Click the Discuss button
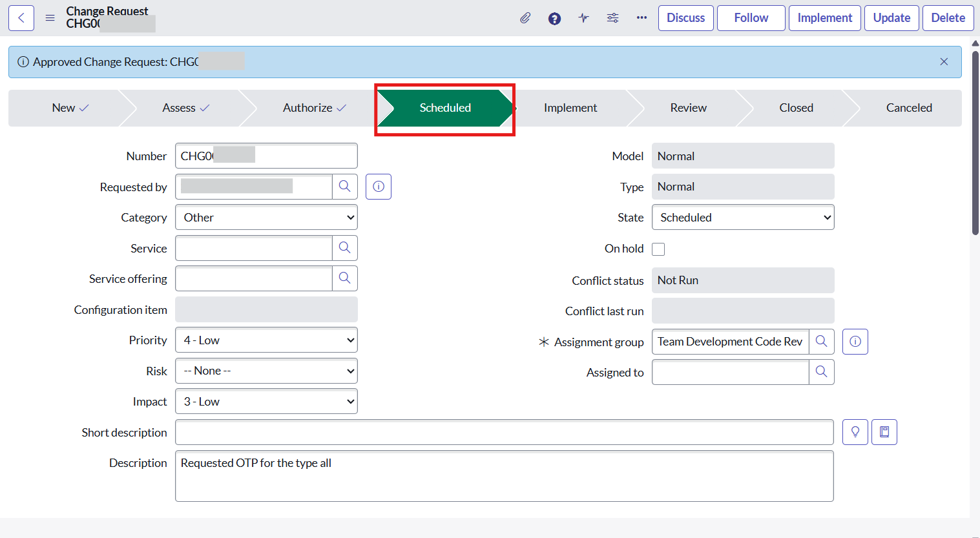 (686, 18)
